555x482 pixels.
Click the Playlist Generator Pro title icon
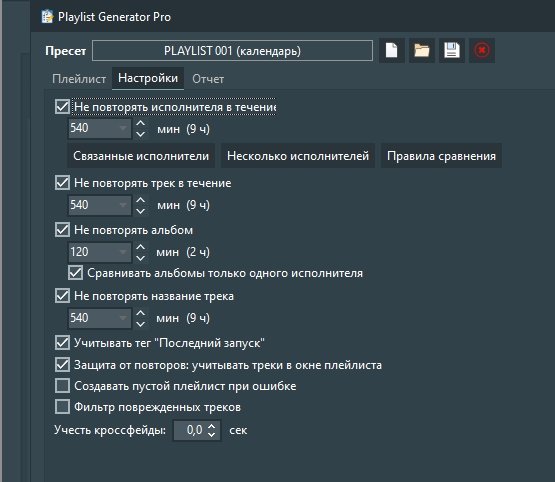[x=47, y=17]
